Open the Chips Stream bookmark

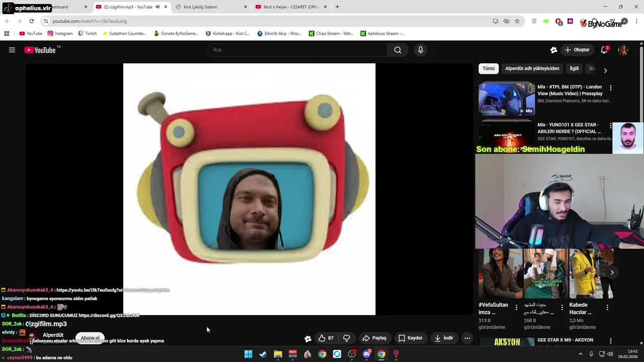331,33
